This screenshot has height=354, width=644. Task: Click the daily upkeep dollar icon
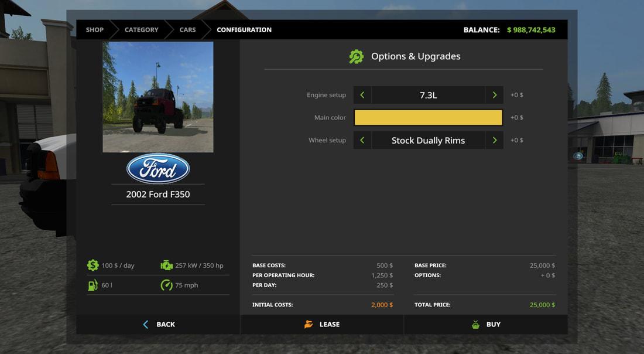(93, 265)
